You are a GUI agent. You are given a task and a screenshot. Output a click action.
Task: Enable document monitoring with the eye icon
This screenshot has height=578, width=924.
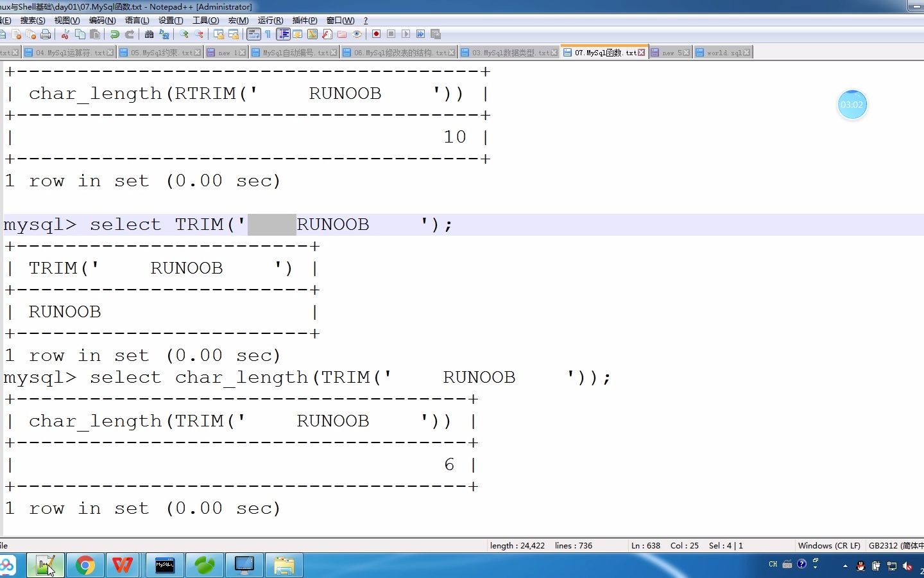(357, 34)
